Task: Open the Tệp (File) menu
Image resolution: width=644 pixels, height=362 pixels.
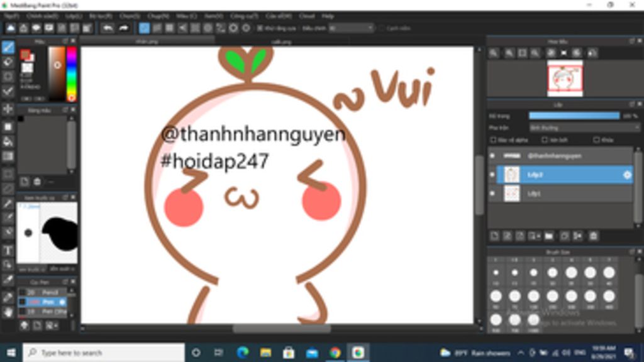Action: (x=11, y=16)
